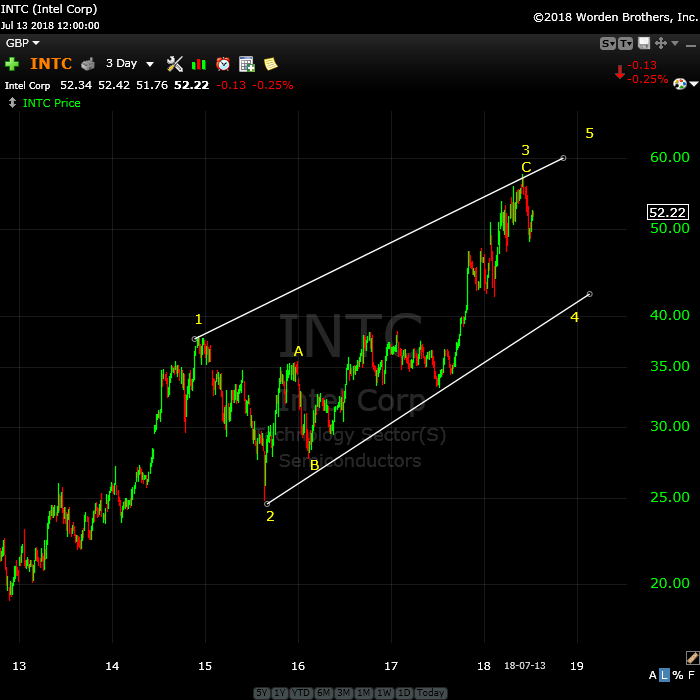Open the wrench and screwdriver chart settings
This screenshot has width=700, height=700.
[175, 64]
